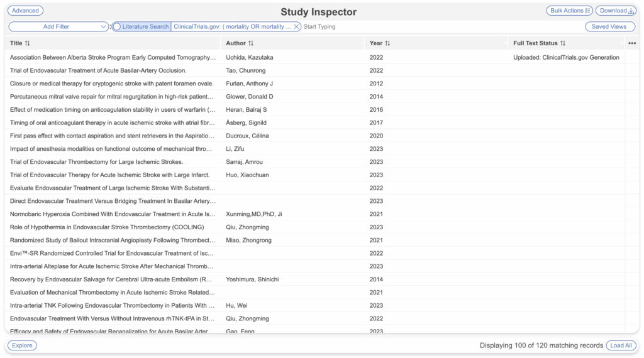Click the Download button
Screen dimensions: 644x358
tap(616, 11)
